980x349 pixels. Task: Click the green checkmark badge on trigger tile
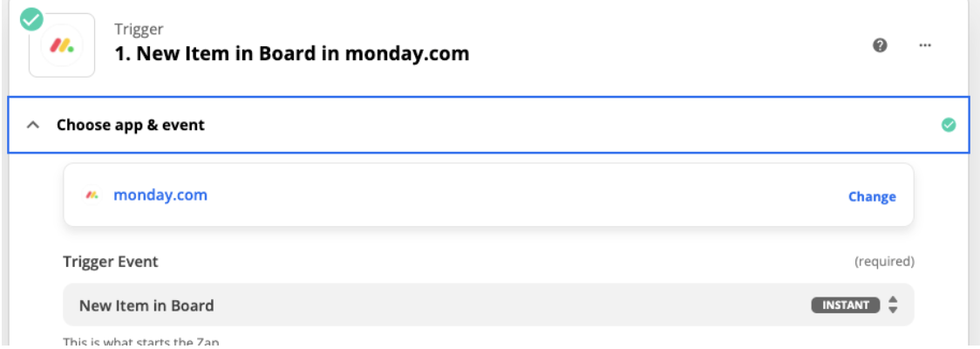(x=31, y=19)
